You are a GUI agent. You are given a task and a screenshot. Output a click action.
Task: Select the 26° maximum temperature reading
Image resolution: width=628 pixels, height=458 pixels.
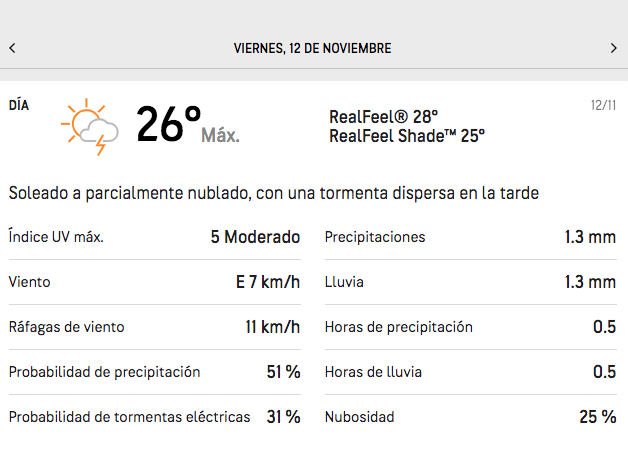pos(168,125)
